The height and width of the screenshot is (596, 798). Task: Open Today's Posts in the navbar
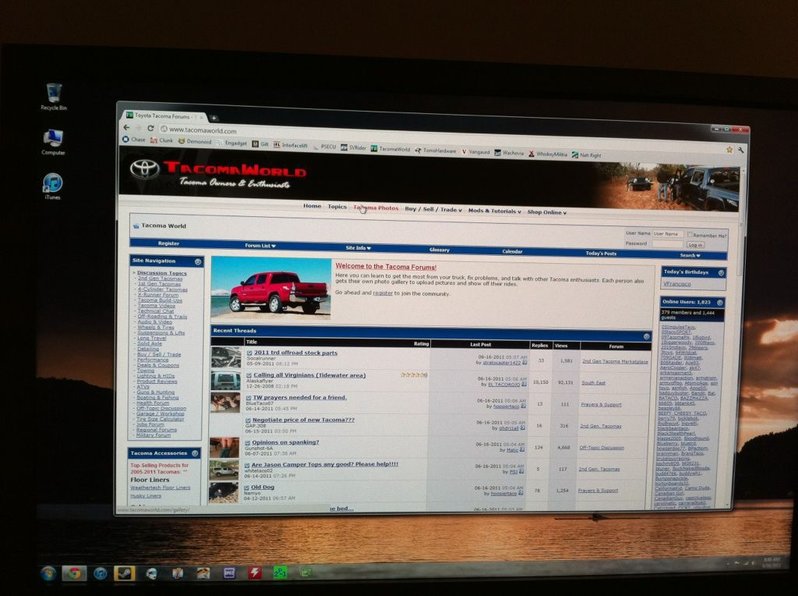601,253
